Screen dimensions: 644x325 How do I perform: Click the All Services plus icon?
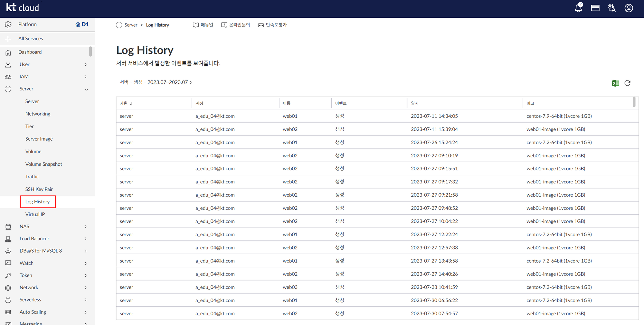click(x=8, y=39)
